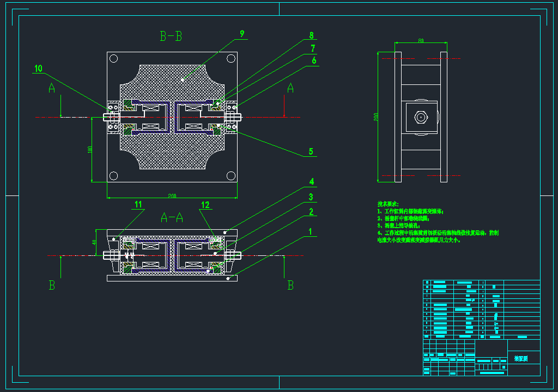The width and height of the screenshot is (558, 392).
Task: Click part callout number 12
Action: click(205, 205)
